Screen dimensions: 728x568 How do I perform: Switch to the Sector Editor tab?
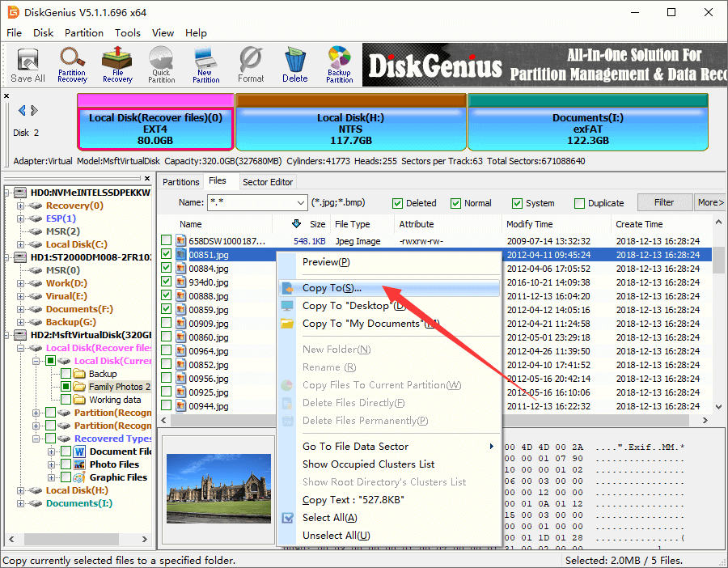pos(268,182)
